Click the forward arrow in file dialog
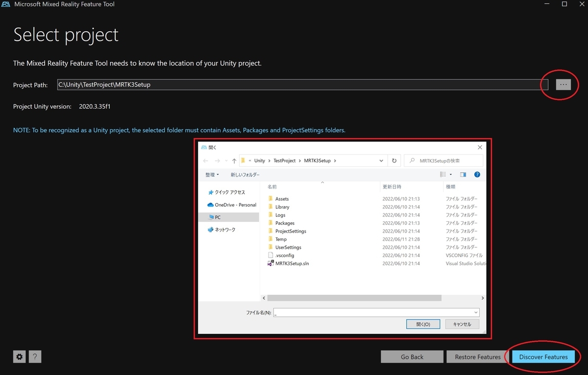Screen dimensions: 588x375 pos(217,161)
